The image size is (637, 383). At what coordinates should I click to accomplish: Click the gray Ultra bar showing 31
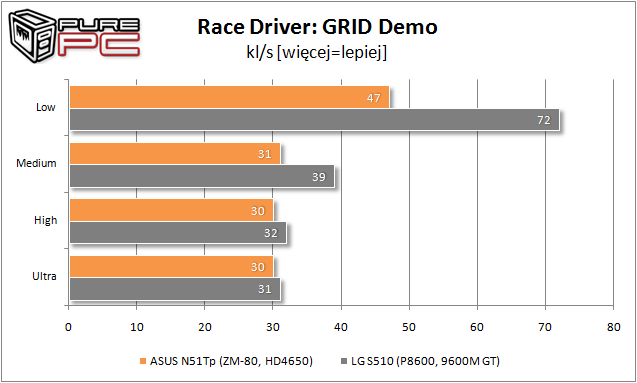point(175,289)
